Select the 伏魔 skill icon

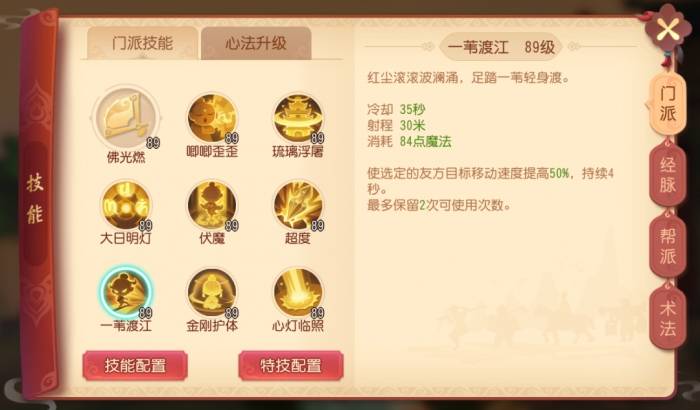coord(212,205)
